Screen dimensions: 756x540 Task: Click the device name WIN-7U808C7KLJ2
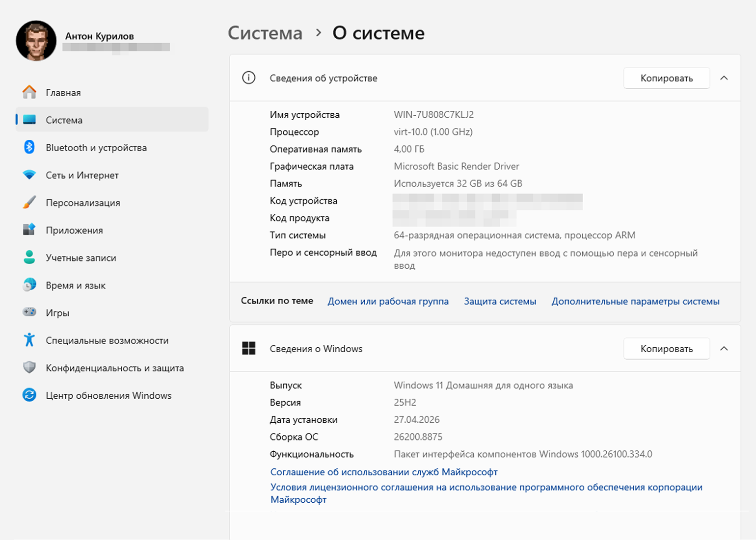coord(433,114)
